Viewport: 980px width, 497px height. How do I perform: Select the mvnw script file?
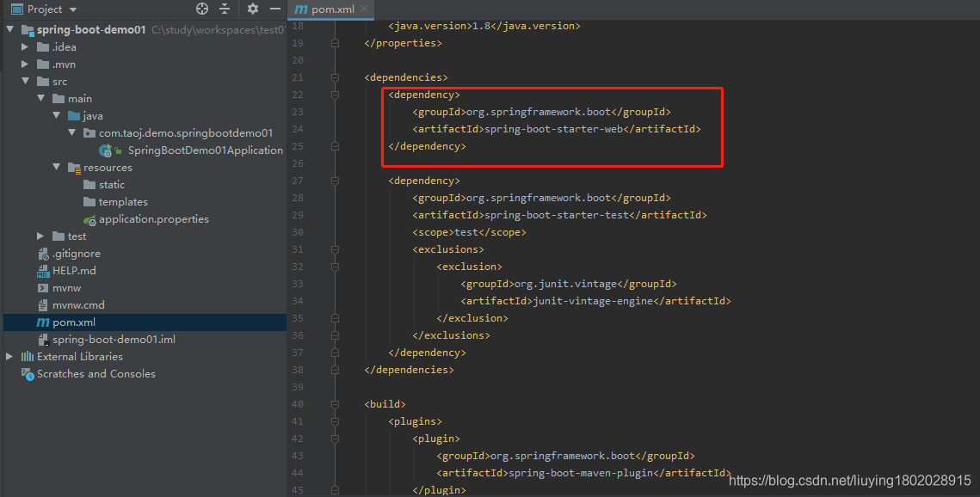tap(66, 288)
